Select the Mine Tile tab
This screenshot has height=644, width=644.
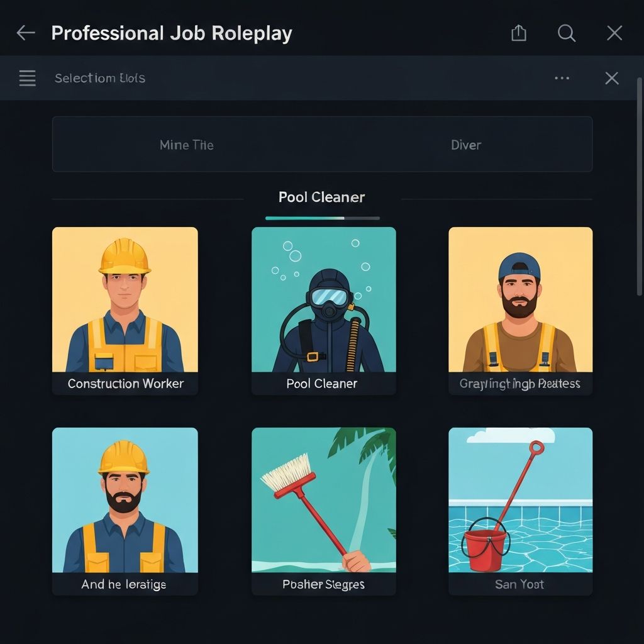coord(187,145)
